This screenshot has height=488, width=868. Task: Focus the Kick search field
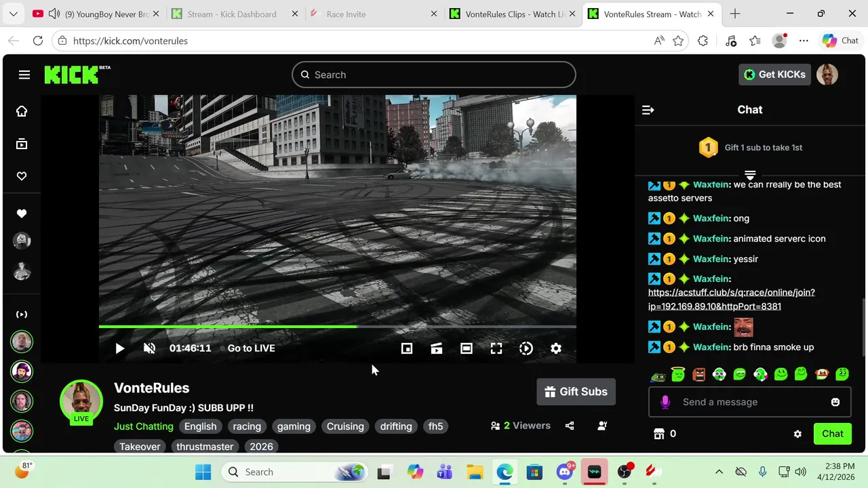point(434,75)
